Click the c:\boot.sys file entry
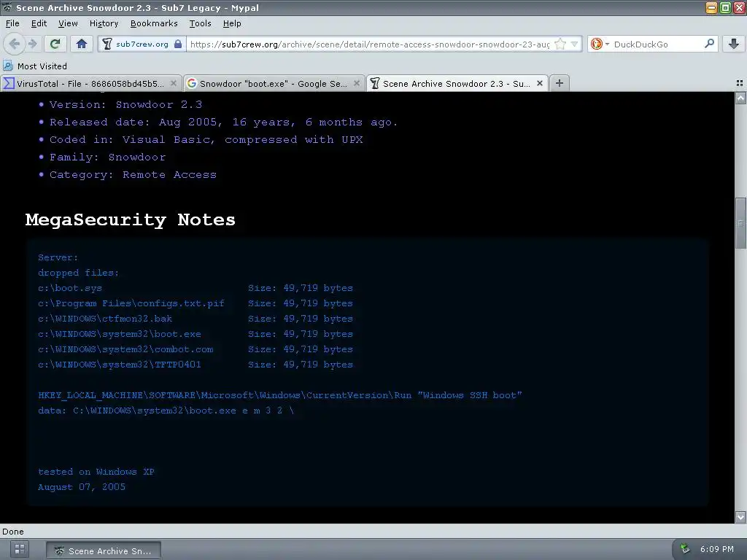Screen dimensions: 747x560 pos(70,288)
